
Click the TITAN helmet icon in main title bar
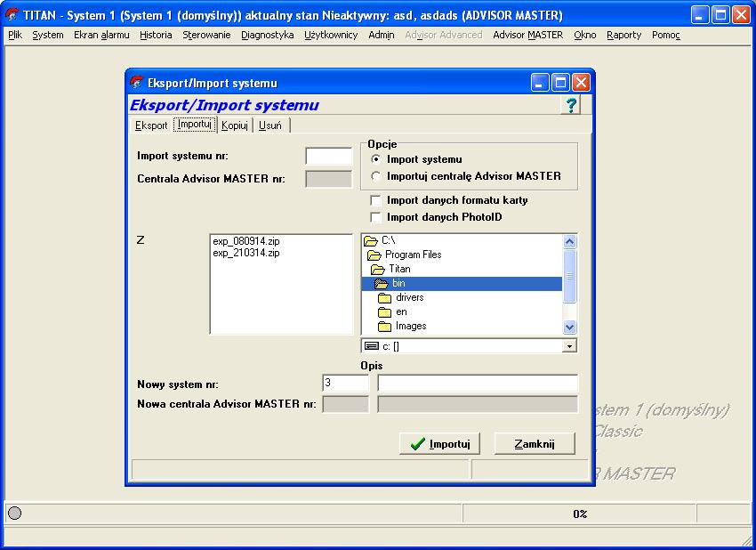(12, 15)
